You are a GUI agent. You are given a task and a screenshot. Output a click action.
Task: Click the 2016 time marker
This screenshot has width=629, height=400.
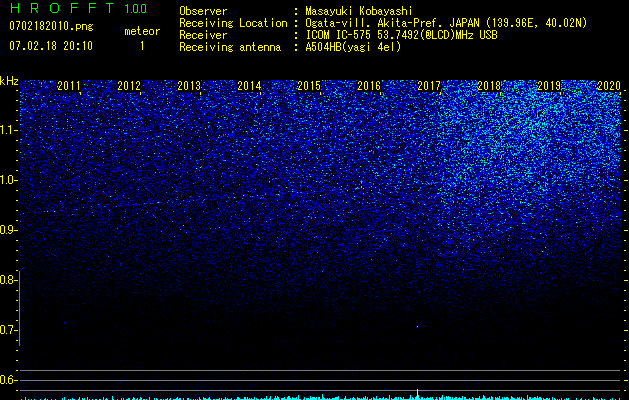[369, 86]
